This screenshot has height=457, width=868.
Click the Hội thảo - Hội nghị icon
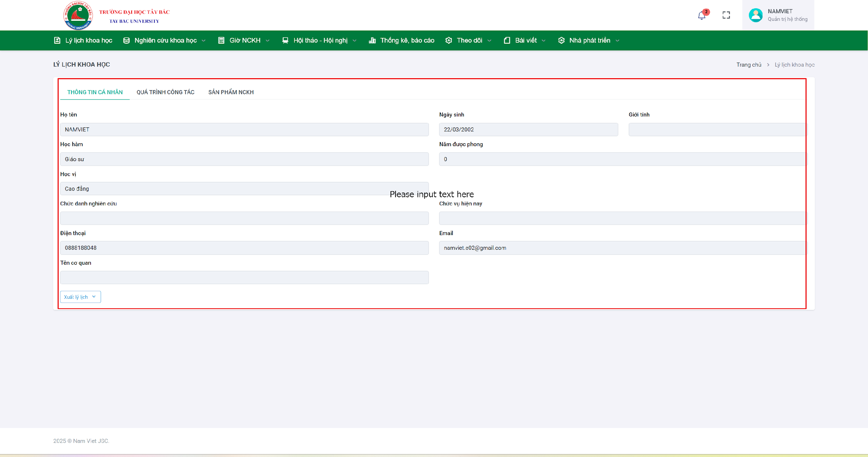(285, 40)
